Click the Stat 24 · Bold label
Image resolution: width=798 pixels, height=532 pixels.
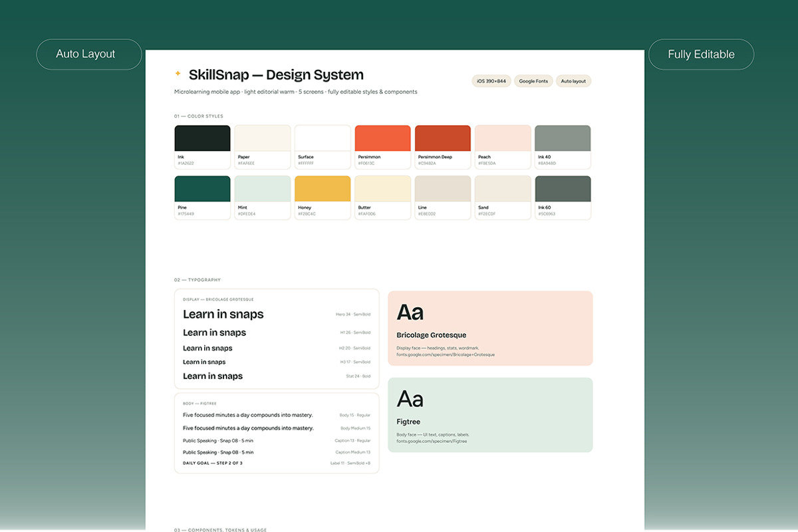(358, 376)
